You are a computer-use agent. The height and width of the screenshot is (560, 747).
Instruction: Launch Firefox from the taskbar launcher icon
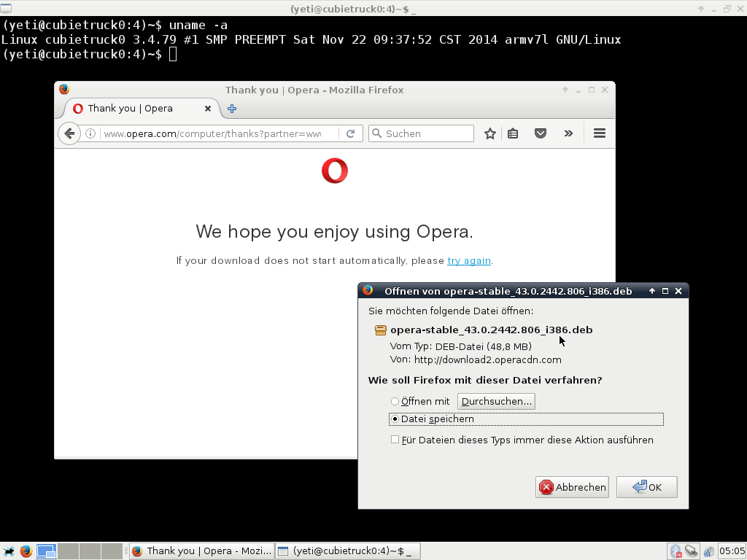(x=26, y=551)
